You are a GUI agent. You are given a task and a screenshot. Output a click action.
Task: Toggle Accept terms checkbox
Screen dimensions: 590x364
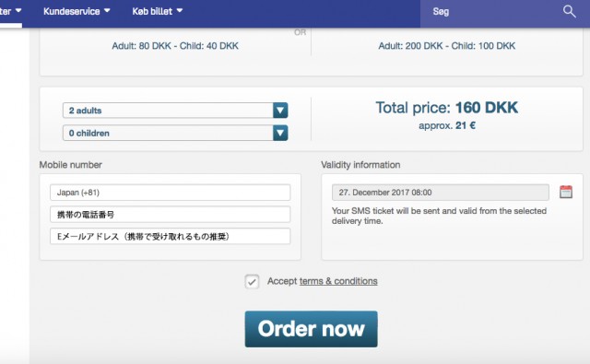click(252, 281)
